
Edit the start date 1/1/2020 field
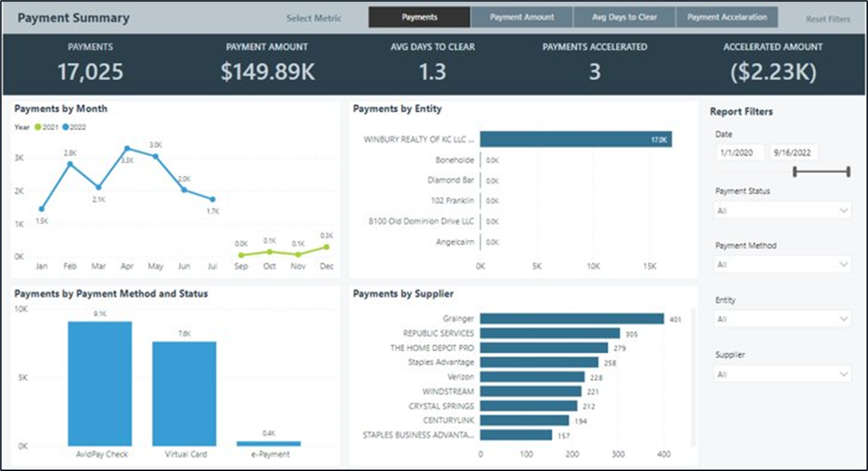coord(739,152)
